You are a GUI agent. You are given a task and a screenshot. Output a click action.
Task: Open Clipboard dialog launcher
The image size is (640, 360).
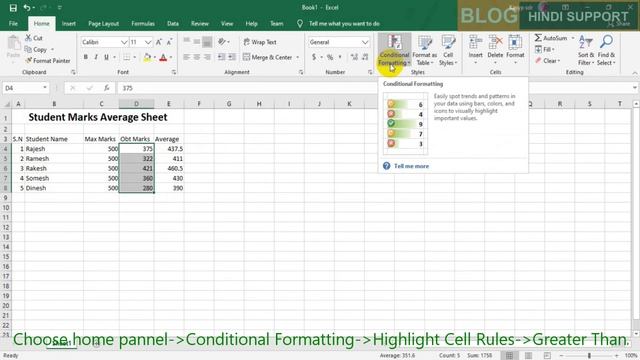[73, 72]
